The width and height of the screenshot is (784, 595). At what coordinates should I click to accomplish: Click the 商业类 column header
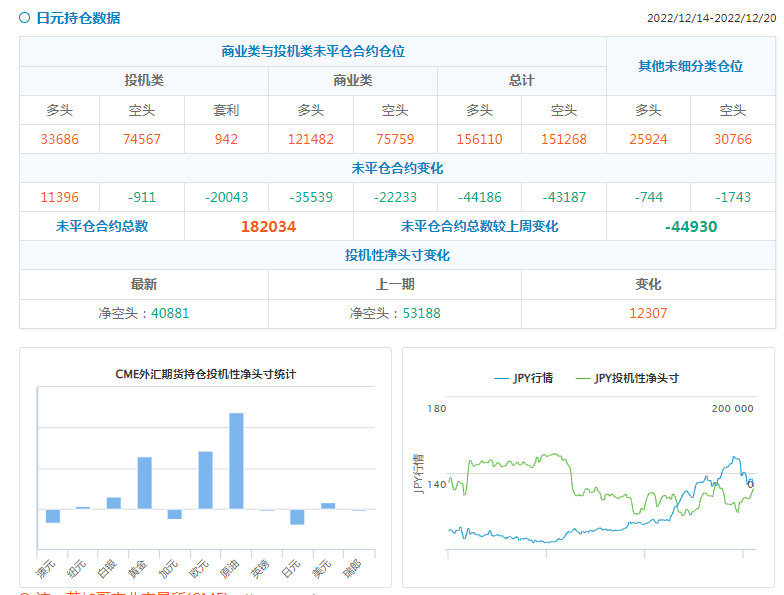coord(352,81)
